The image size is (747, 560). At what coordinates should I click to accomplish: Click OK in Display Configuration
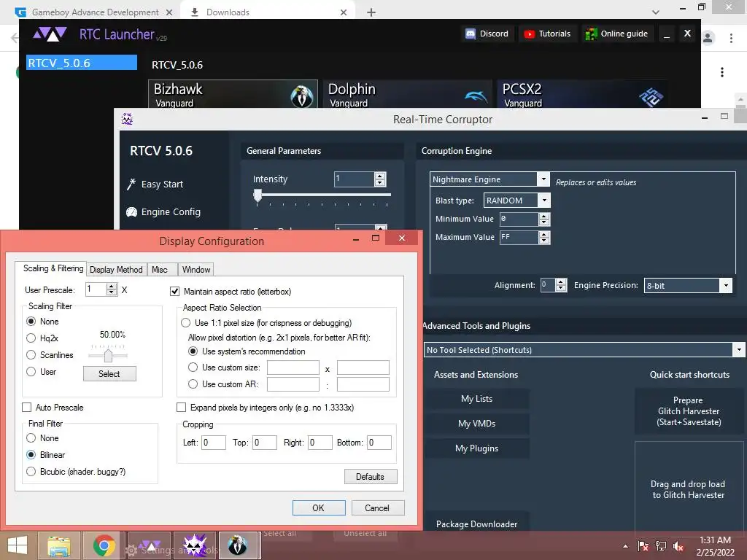[319, 508]
